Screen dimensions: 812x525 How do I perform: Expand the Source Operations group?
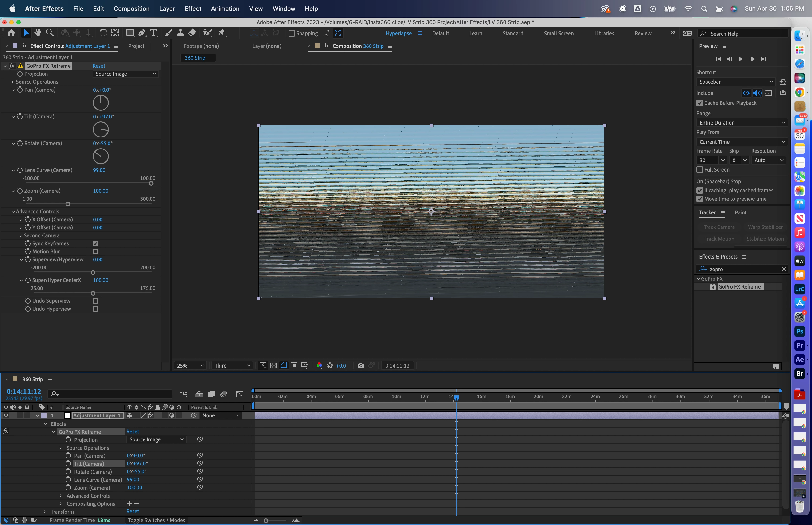point(13,82)
